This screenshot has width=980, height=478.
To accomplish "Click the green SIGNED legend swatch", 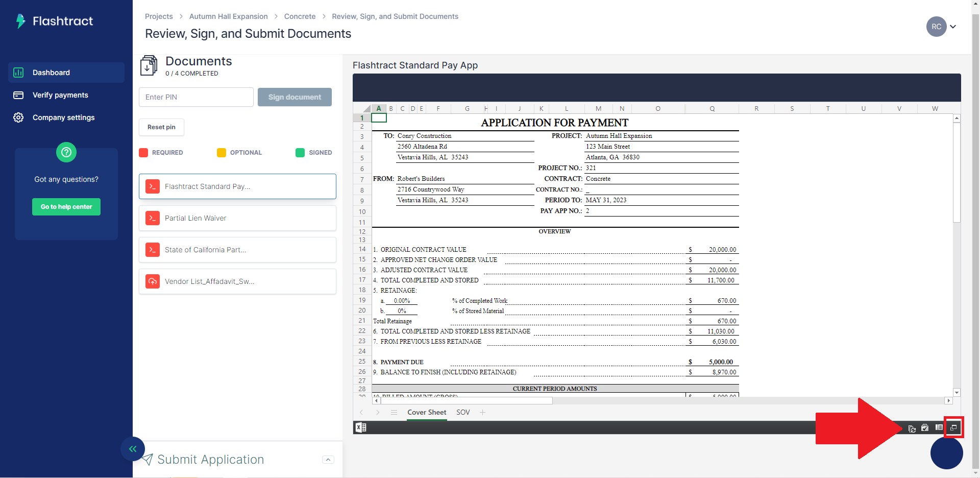I will click(300, 153).
